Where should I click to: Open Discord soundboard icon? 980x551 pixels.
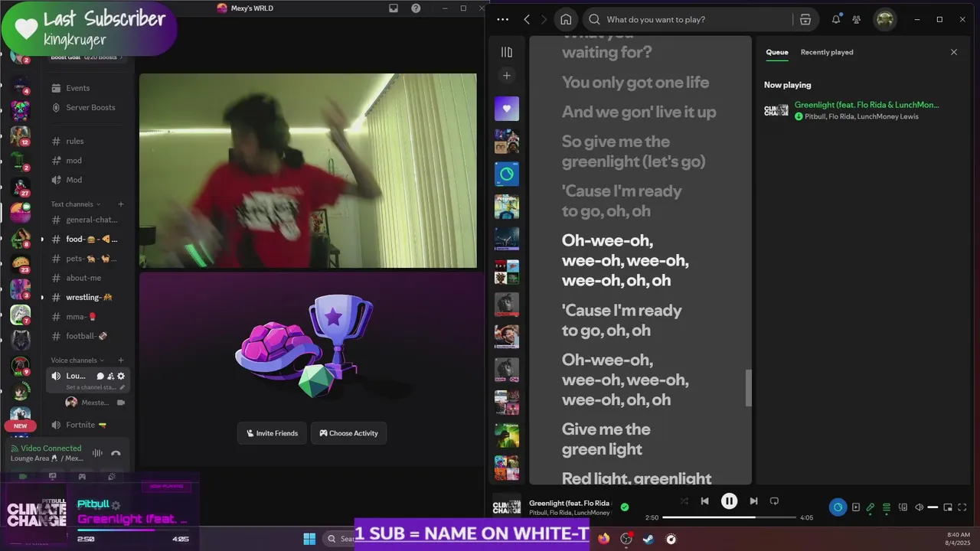tap(112, 476)
